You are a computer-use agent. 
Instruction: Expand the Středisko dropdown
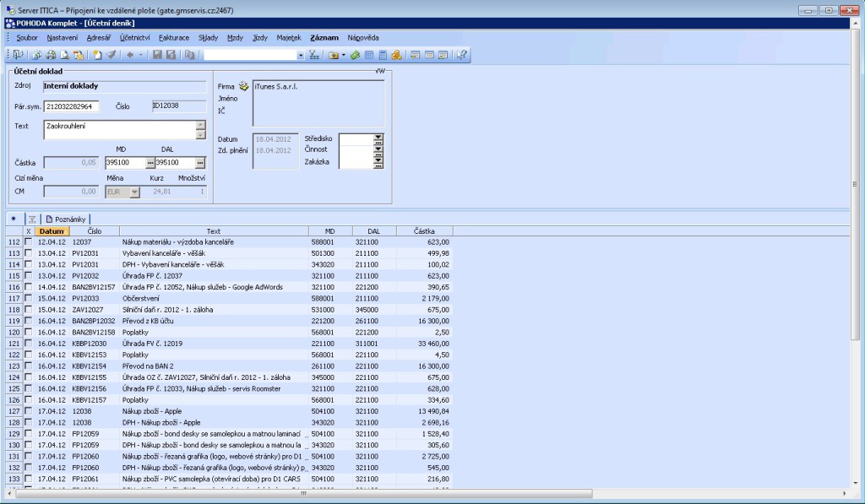378,138
